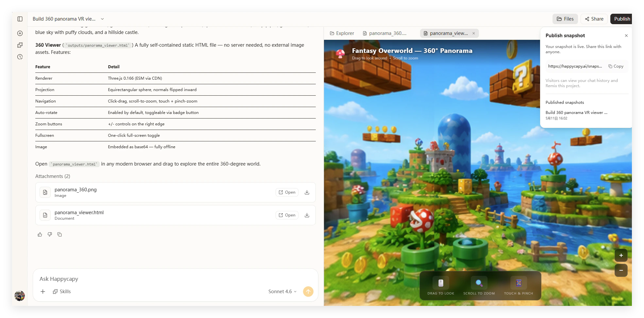Add attachment with plus icon in chat box
The width and height of the screenshot is (644, 318).
43,292
